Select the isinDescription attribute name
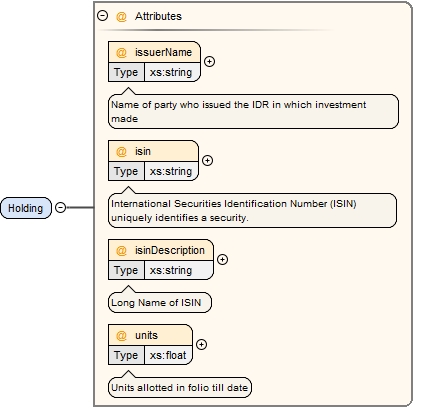Screen dimensions: 430x408 click(170, 250)
